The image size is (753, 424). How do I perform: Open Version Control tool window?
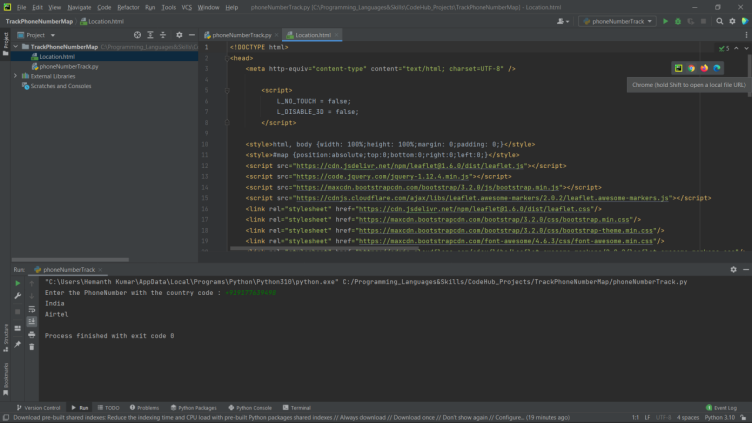pos(38,408)
